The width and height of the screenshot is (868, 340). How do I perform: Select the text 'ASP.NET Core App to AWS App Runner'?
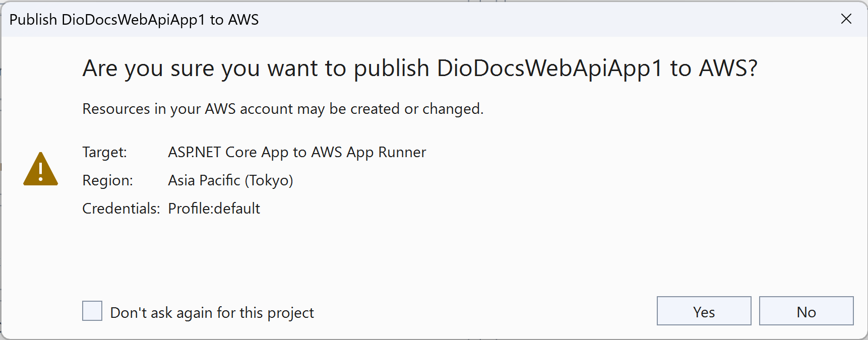click(x=297, y=152)
